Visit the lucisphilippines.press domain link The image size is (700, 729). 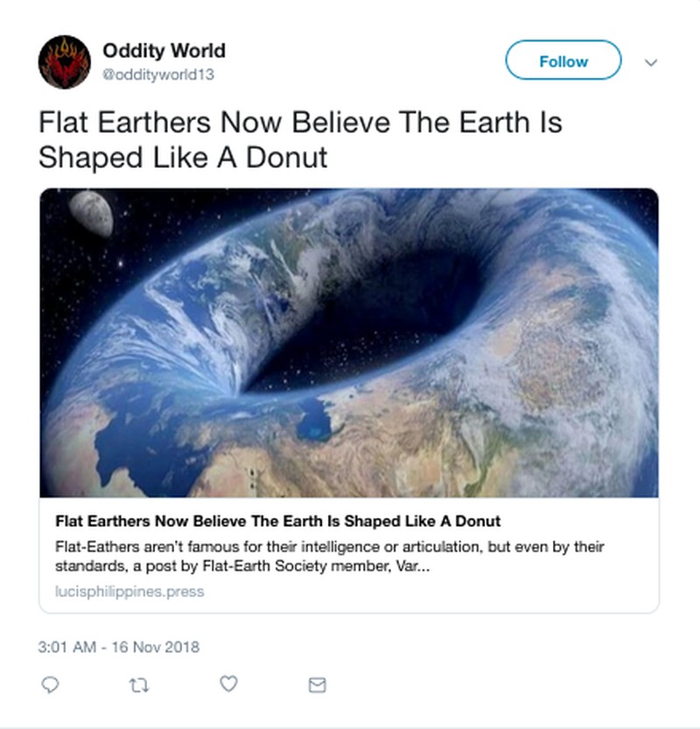click(x=129, y=592)
